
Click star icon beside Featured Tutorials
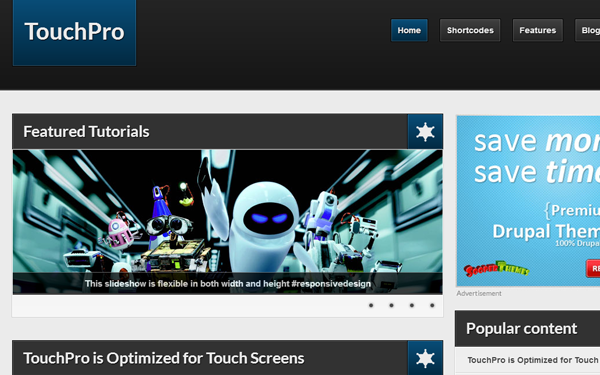coord(425,132)
